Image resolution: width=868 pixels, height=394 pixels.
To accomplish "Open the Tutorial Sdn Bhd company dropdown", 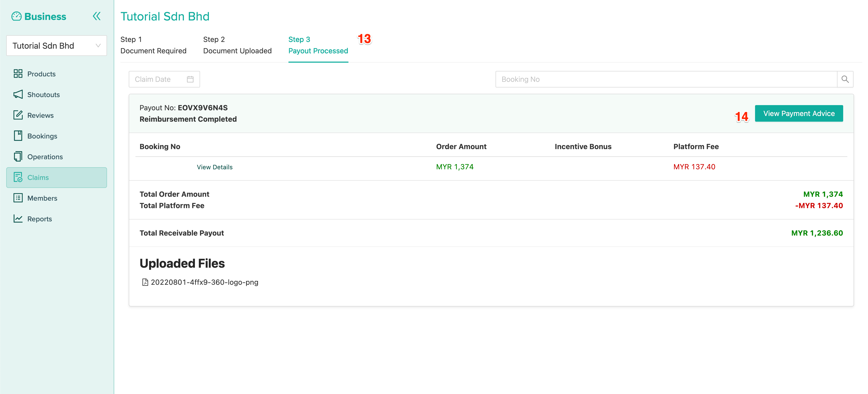I will pyautogui.click(x=56, y=46).
